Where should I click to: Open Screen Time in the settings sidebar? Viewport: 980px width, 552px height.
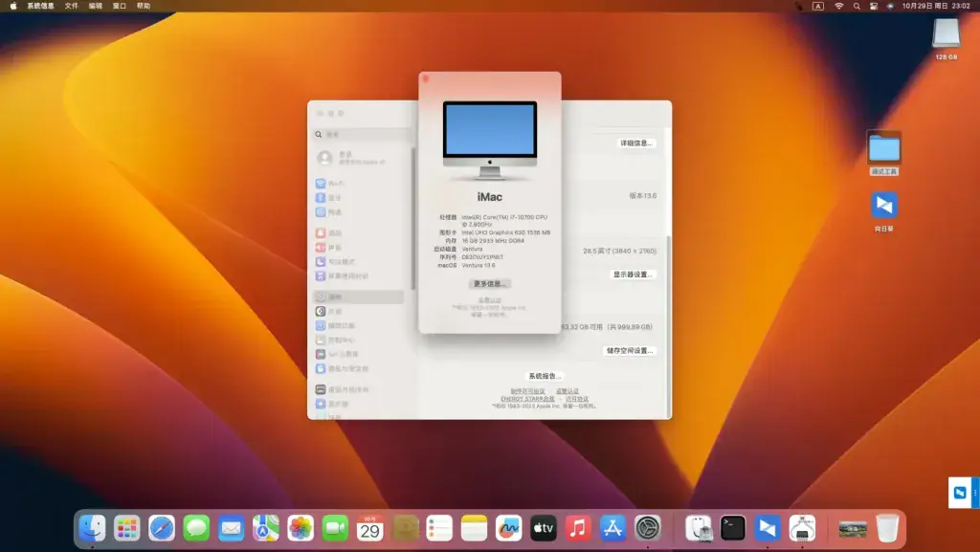pyautogui.click(x=358, y=276)
